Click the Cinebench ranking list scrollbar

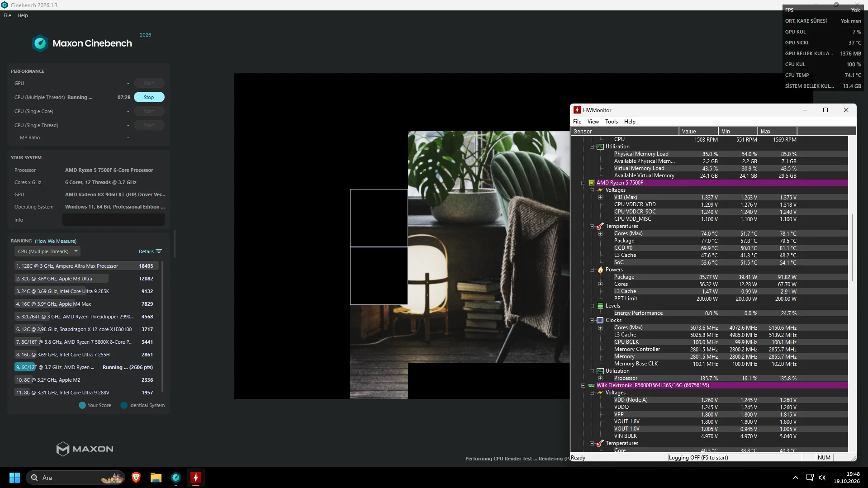point(162,326)
